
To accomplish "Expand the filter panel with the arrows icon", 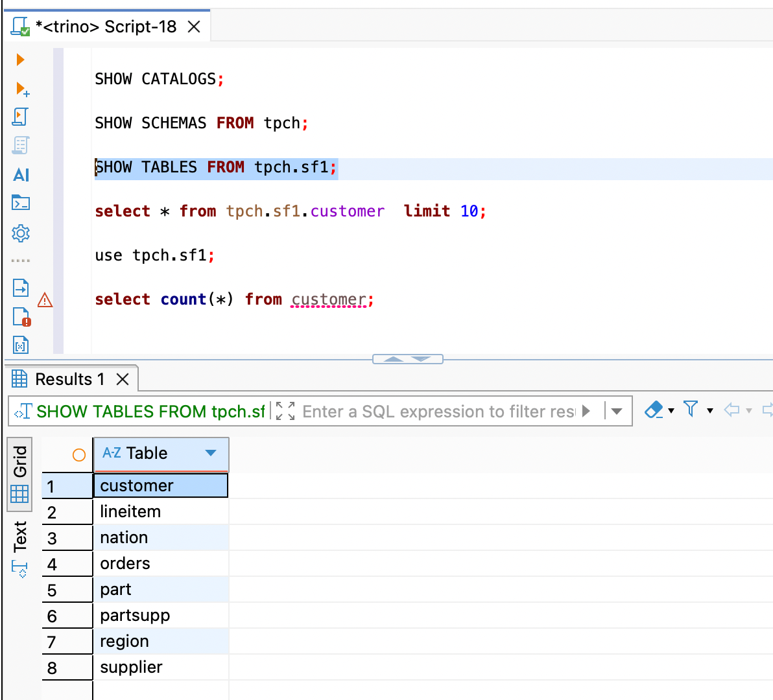I will point(285,411).
